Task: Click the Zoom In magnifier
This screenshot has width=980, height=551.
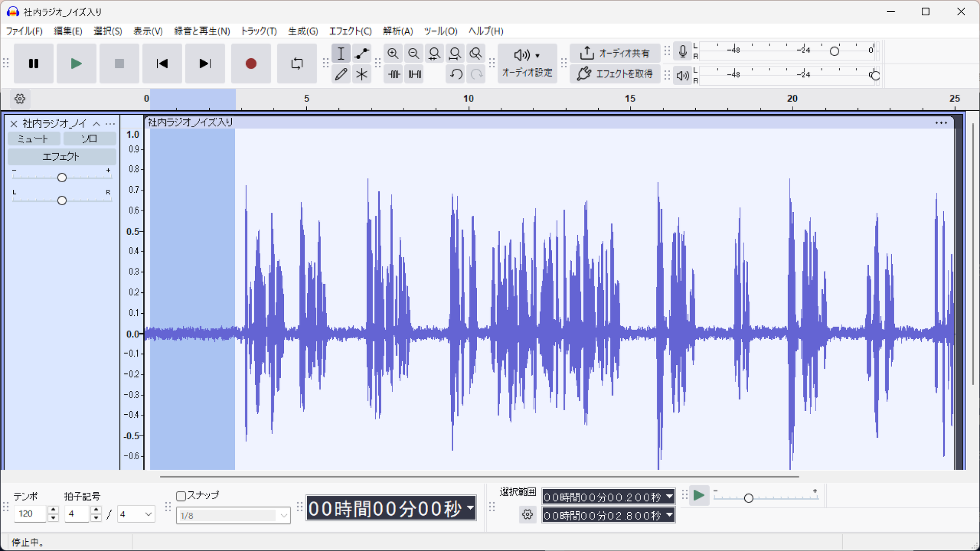Action: pos(393,53)
